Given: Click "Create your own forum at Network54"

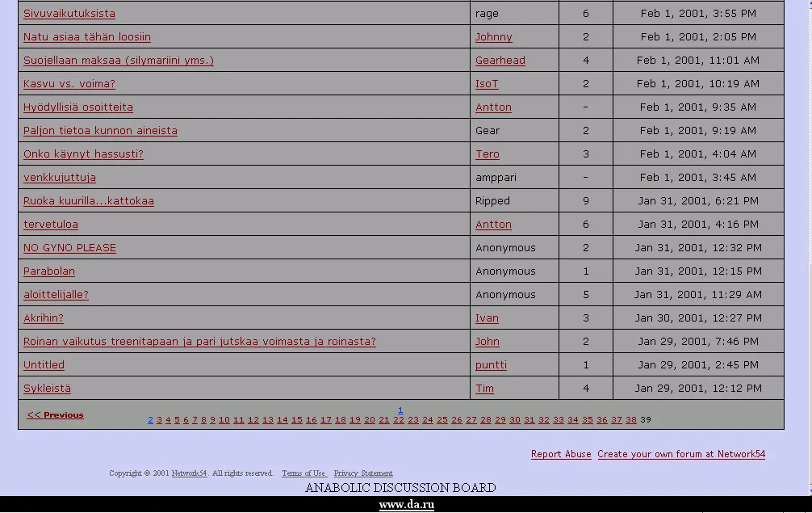Looking at the screenshot, I should point(680,455).
